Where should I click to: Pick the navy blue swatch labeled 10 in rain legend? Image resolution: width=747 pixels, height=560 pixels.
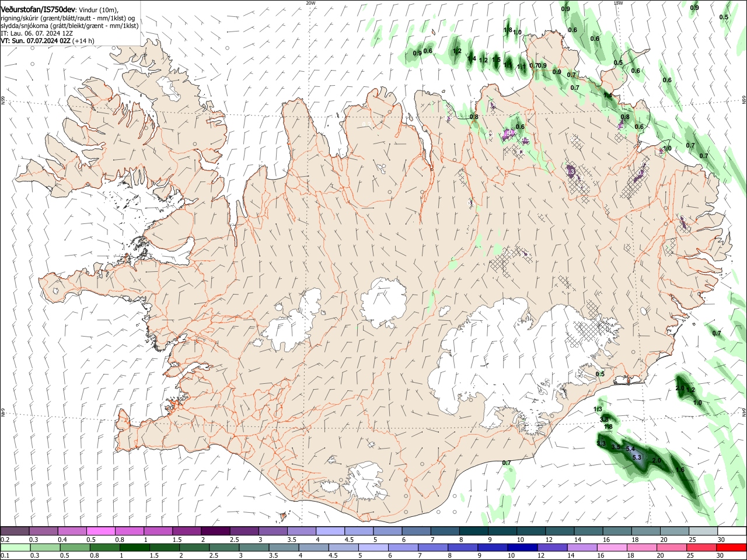click(522, 547)
